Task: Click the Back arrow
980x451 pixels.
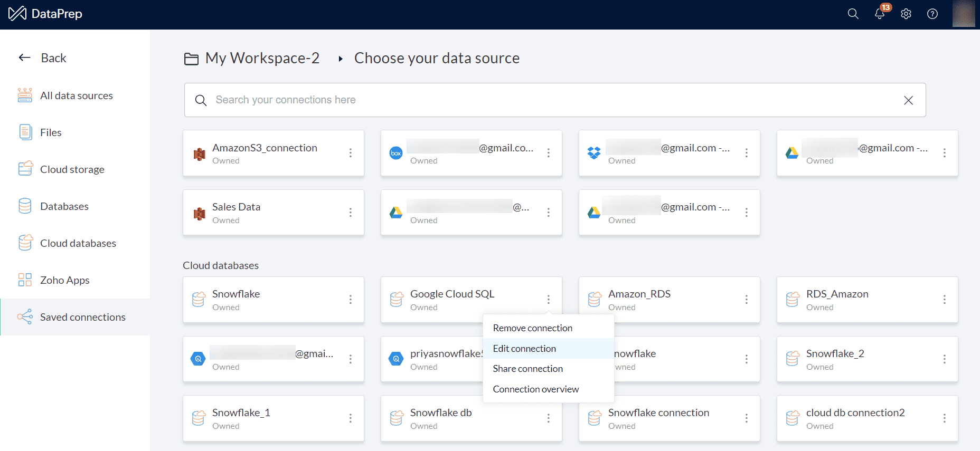Action: click(x=25, y=57)
